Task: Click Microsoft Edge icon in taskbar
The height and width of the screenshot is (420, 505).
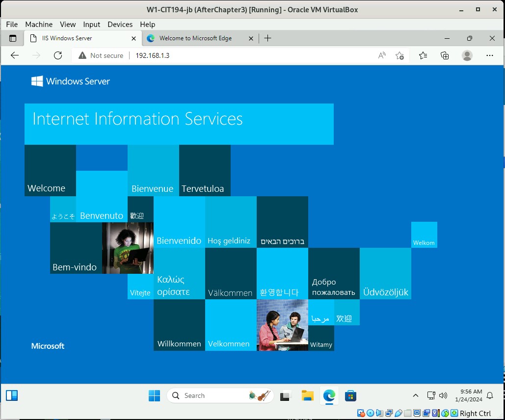Action: pos(329,395)
